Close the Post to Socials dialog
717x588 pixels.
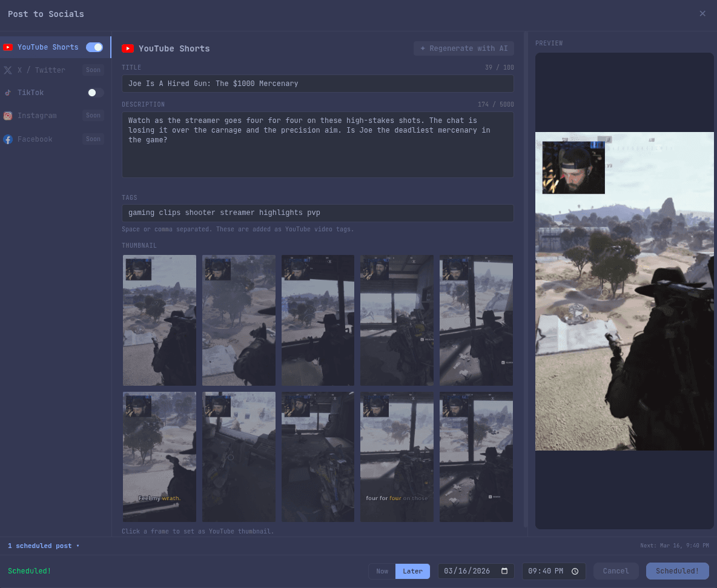tap(702, 14)
